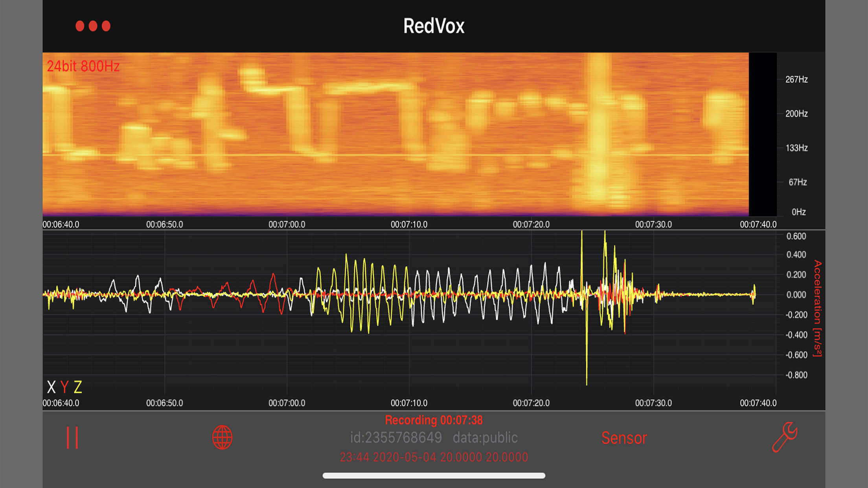Select the red Y axis legend label
868x488 pixels.
tap(64, 387)
